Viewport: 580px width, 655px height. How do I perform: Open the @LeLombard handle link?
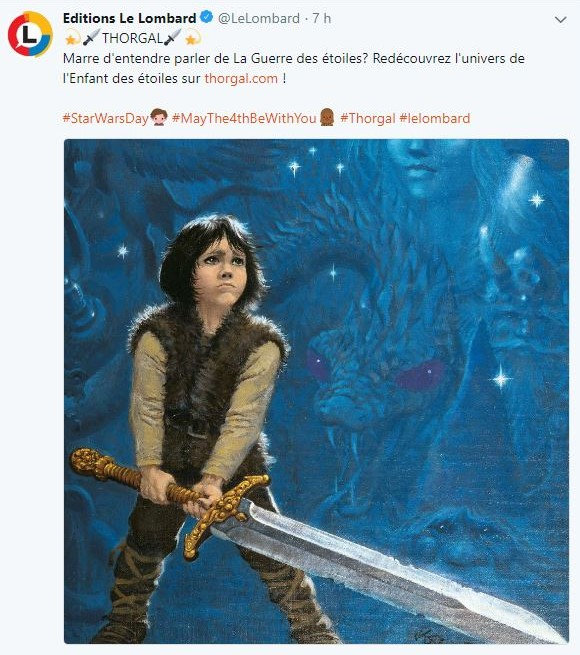click(x=259, y=18)
